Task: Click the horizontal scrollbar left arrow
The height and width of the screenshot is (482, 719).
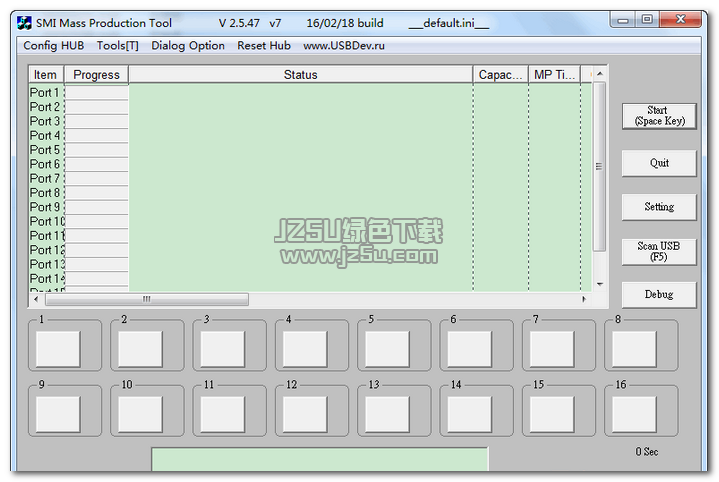Action: click(x=36, y=299)
